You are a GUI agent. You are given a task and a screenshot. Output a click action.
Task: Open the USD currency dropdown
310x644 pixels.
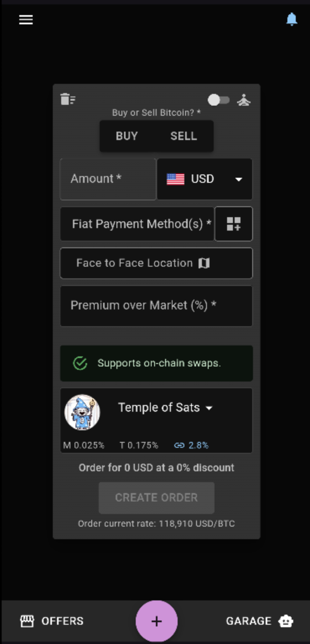coord(204,179)
